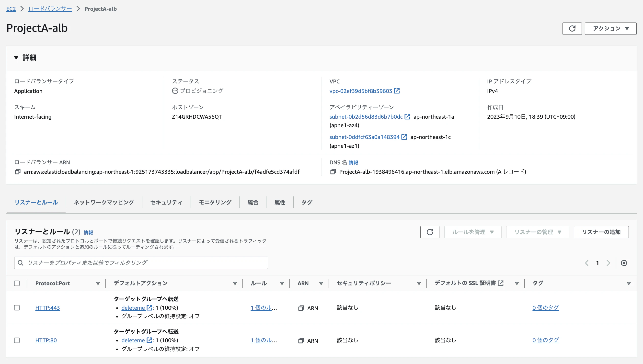Open the アクション dropdown menu
643x364 pixels.
coord(610,29)
